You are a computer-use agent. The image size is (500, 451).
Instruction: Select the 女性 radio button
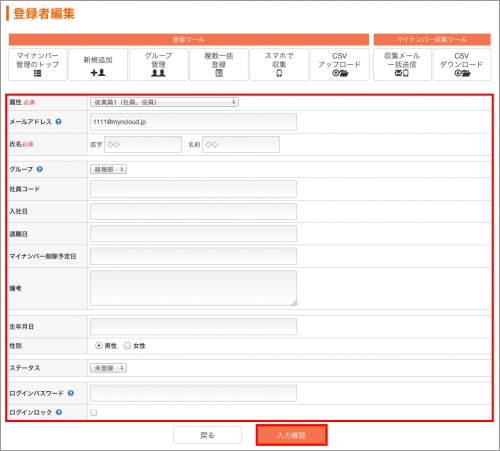(127, 346)
